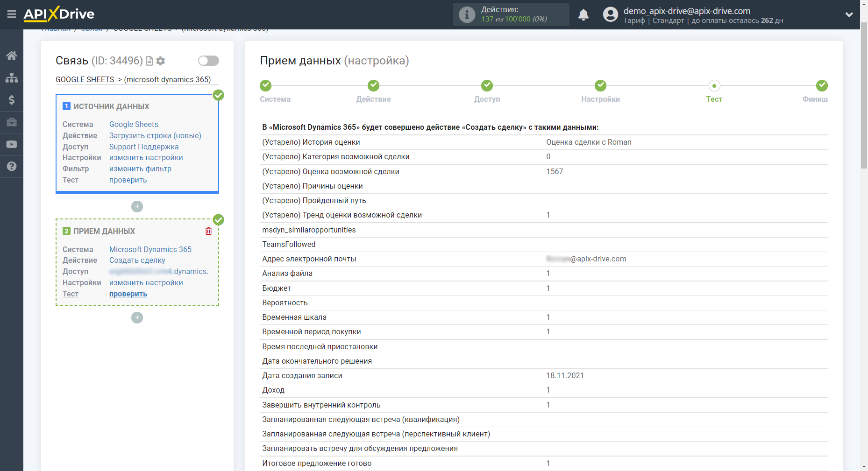Open the Создать сделку action link
868x471 pixels.
tap(137, 260)
